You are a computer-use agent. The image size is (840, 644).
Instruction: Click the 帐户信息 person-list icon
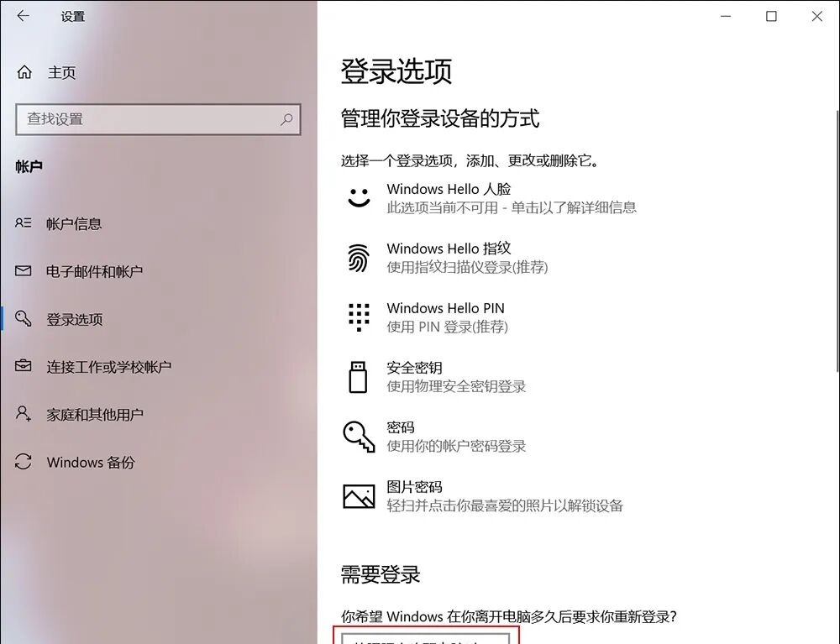(x=23, y=223)
